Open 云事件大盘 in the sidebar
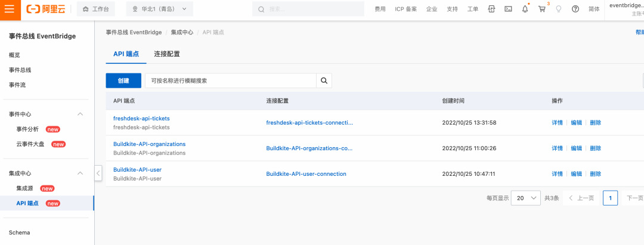644x245 pixels. (x=30, y=144)
